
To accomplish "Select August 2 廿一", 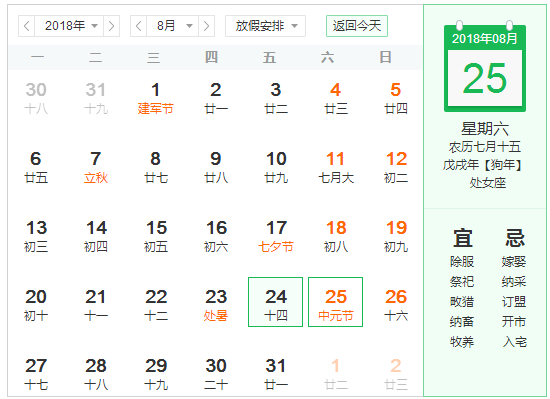I will click(216, 98).
